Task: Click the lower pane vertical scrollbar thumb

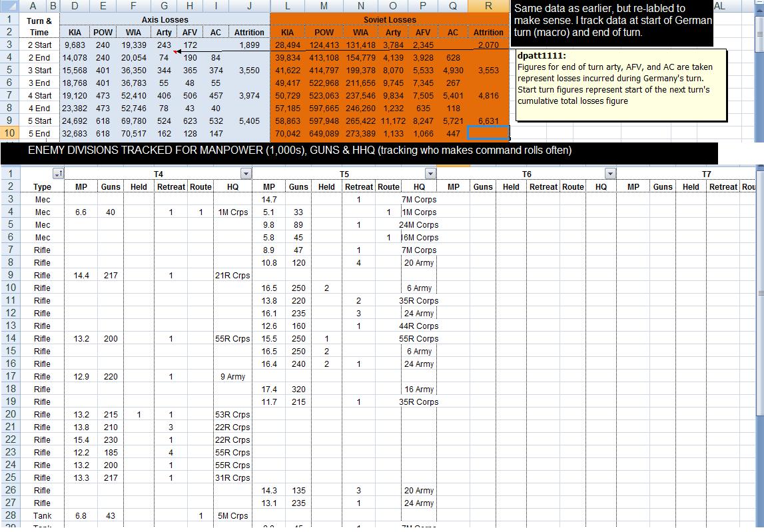Action: point(759,292)
